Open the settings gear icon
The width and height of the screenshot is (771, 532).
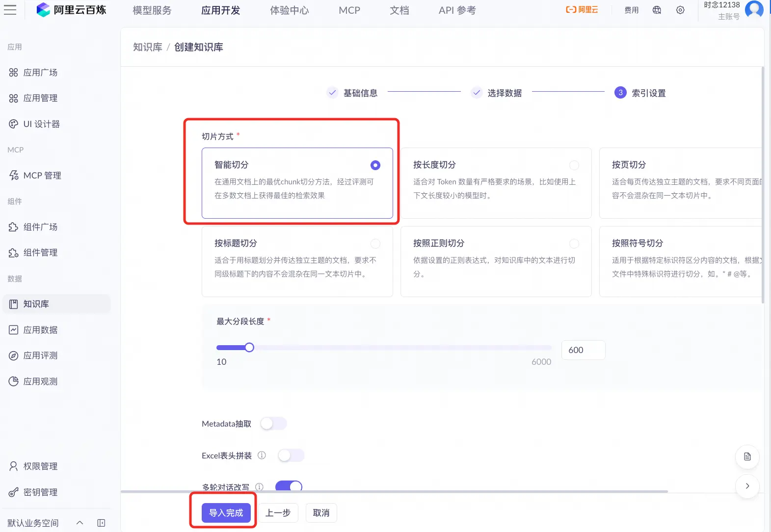coord(680,10)
